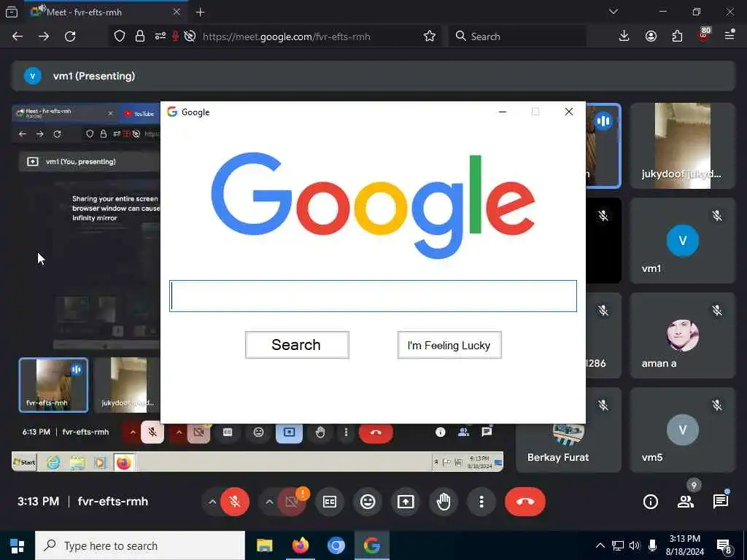Open Chromium browser taskbar icon
This screenshot has height=560, width=747.
[336, 545]
